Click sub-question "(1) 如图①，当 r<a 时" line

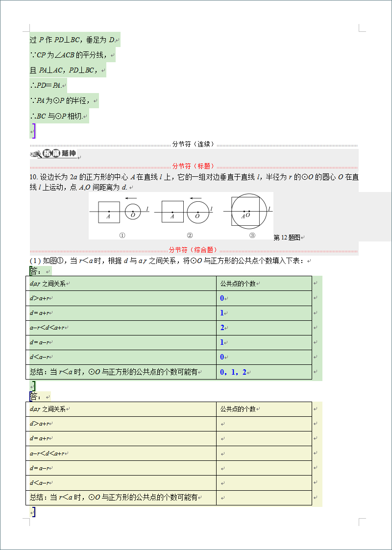coord(168,262)
